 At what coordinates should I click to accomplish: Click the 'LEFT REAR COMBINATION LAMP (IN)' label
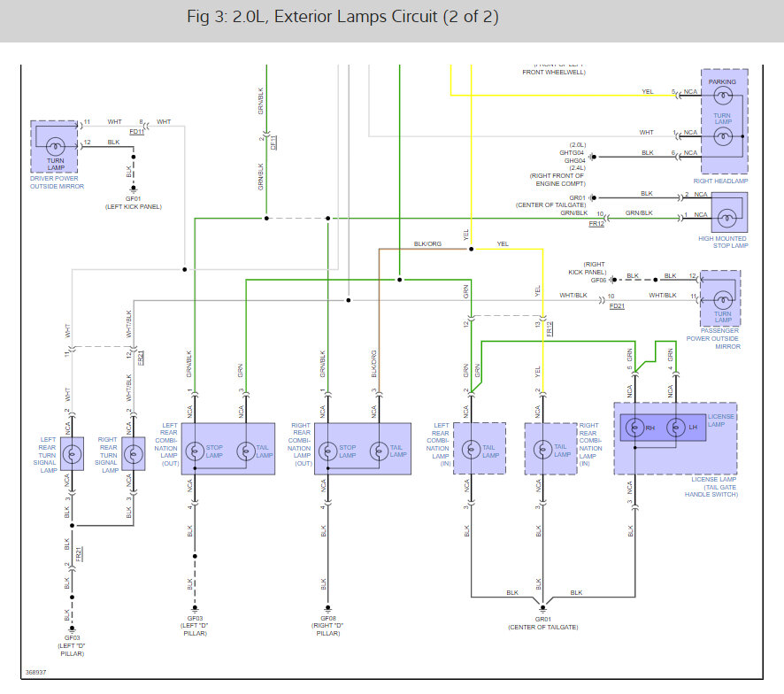pyautogui.click(x=438, y=444)
